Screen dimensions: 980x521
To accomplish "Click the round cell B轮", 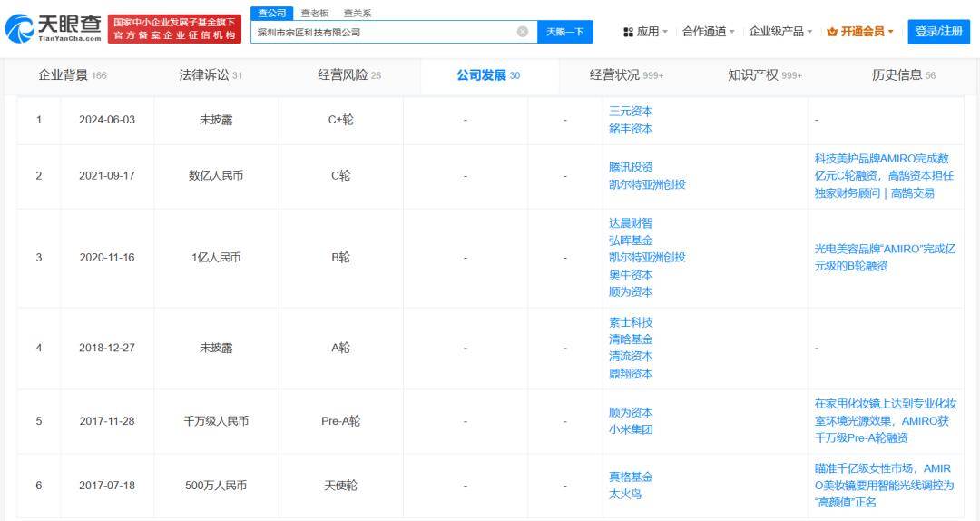I will pos(340,257).
